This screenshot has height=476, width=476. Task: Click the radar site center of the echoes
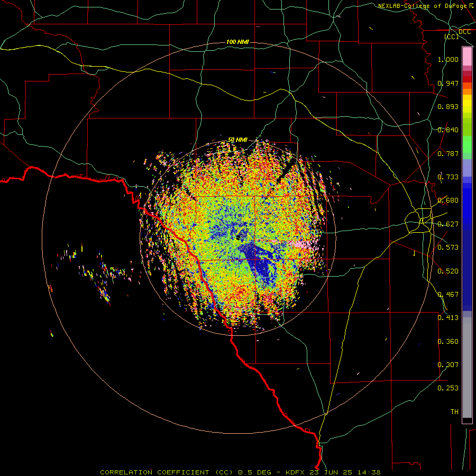[x=238, y=237]
